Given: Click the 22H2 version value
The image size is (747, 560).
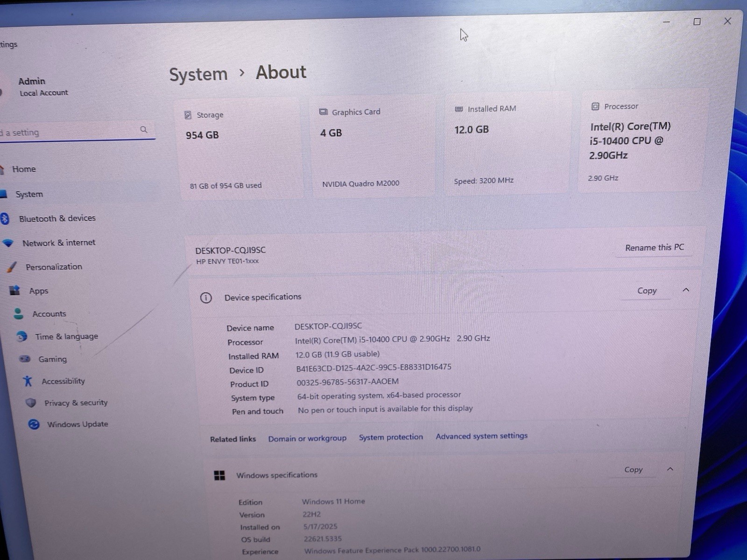Looking at the screenshot, I should click(311, 514).
